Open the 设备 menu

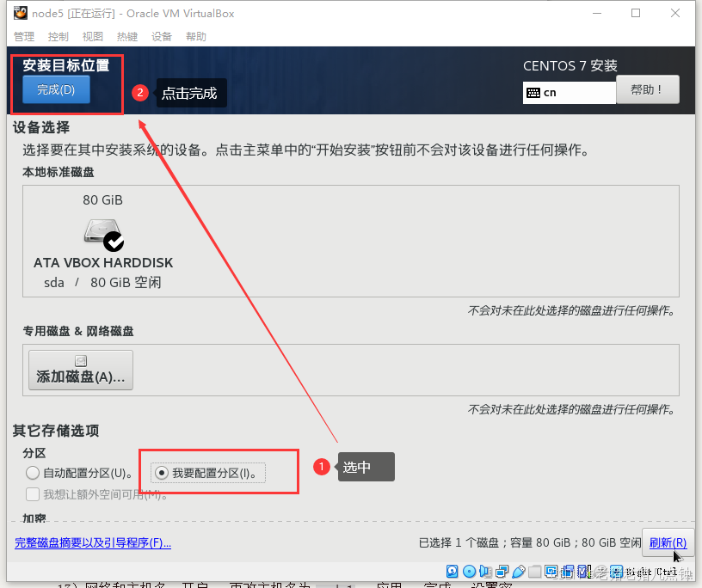pyautogui.click(x=162, y=36)
